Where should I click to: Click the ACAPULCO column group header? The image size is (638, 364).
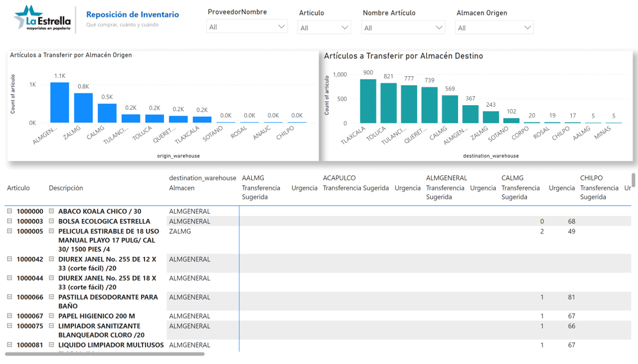click(x=339, y=178)
